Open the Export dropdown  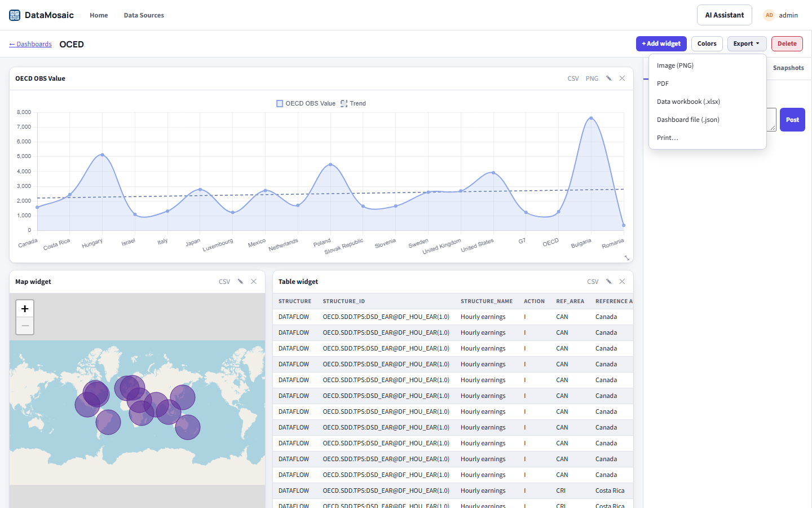pyautogui.click(x=747, y=43)
